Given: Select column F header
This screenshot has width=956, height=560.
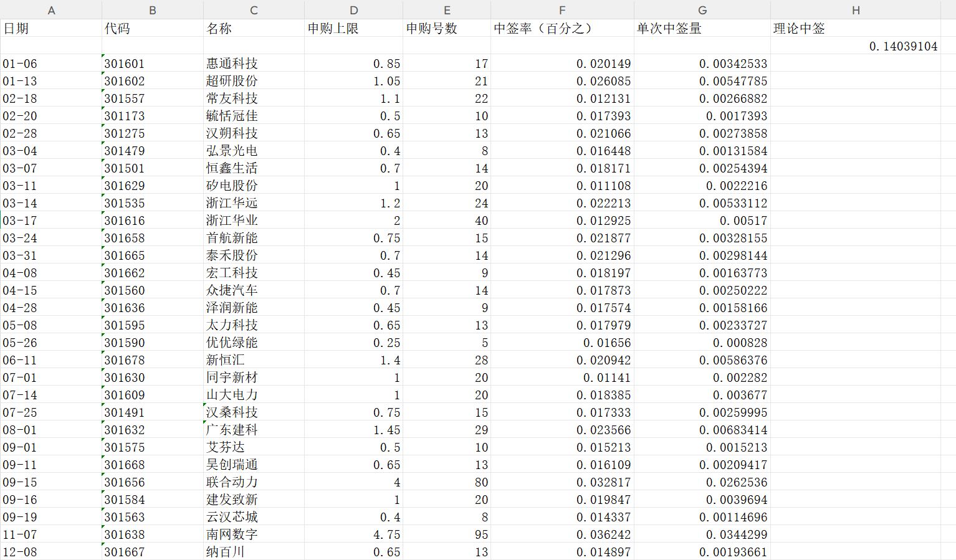Looking at the screenshot, I should [562, 10].
